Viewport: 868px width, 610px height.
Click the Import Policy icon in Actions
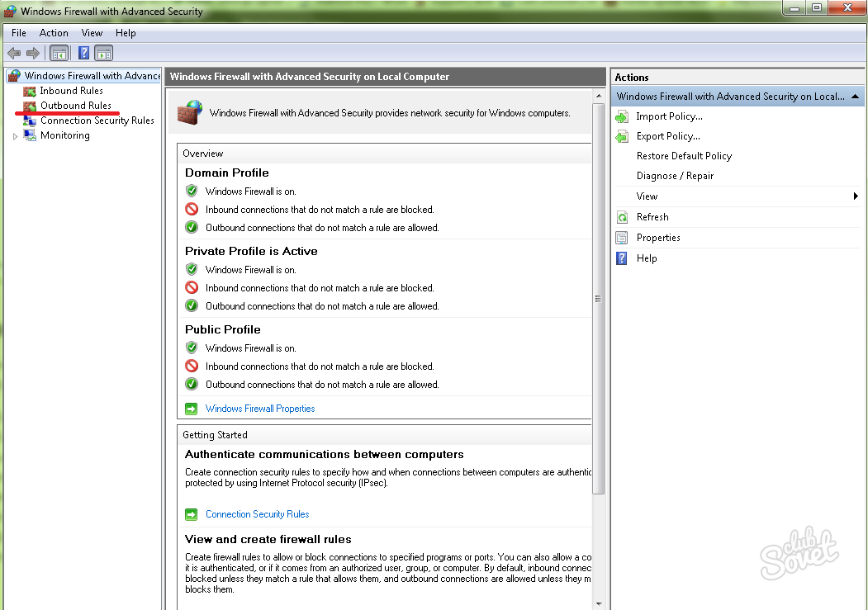(622, 117)
